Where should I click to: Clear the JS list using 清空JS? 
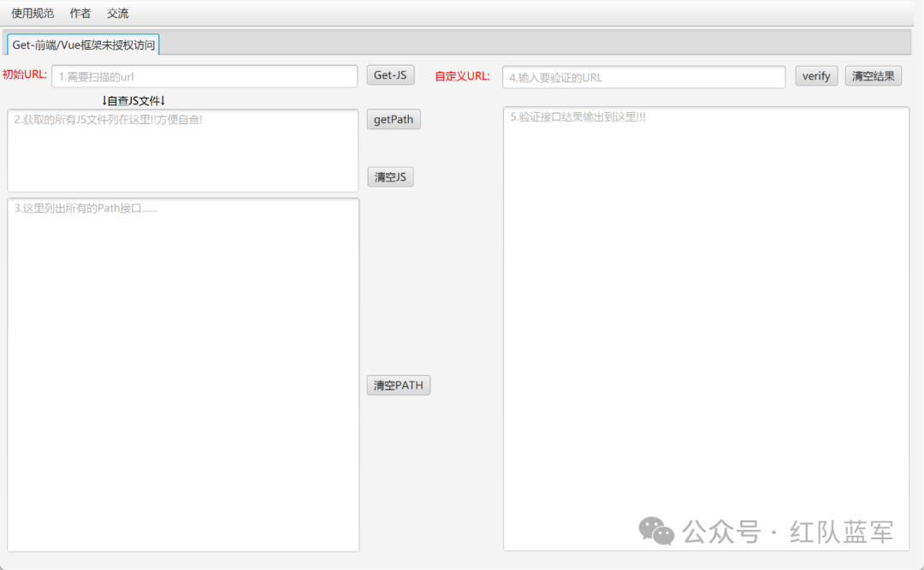coord(390,177)
